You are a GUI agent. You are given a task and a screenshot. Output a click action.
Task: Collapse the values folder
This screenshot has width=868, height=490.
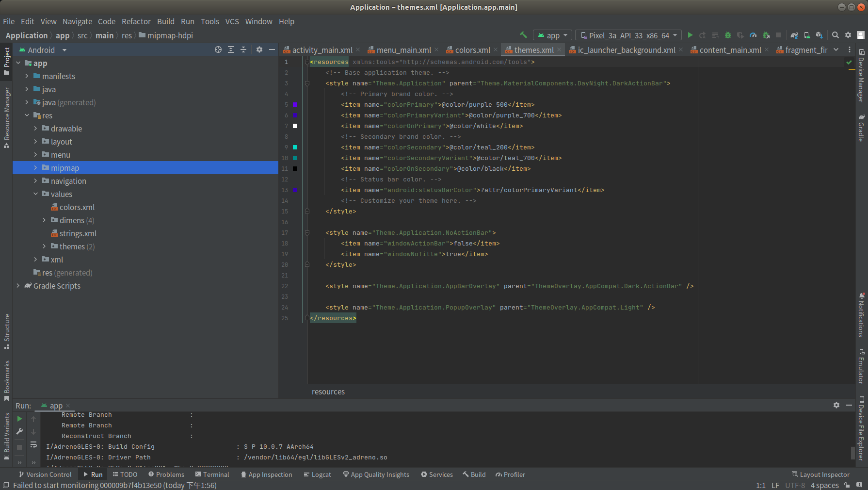[x=35, y=194]
